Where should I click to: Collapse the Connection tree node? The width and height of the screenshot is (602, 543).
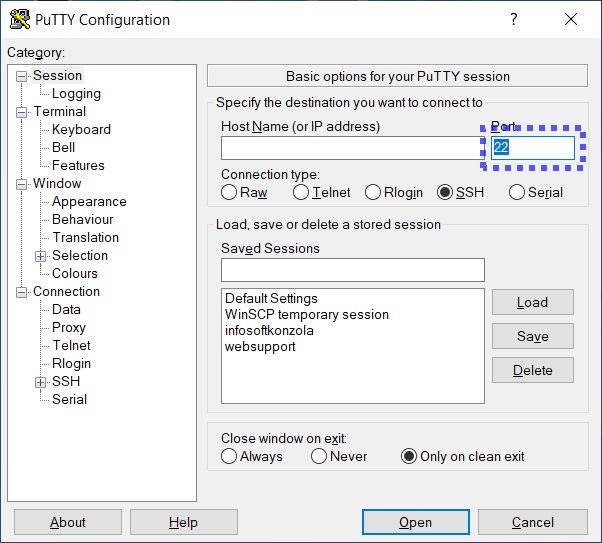click(22, 292)
